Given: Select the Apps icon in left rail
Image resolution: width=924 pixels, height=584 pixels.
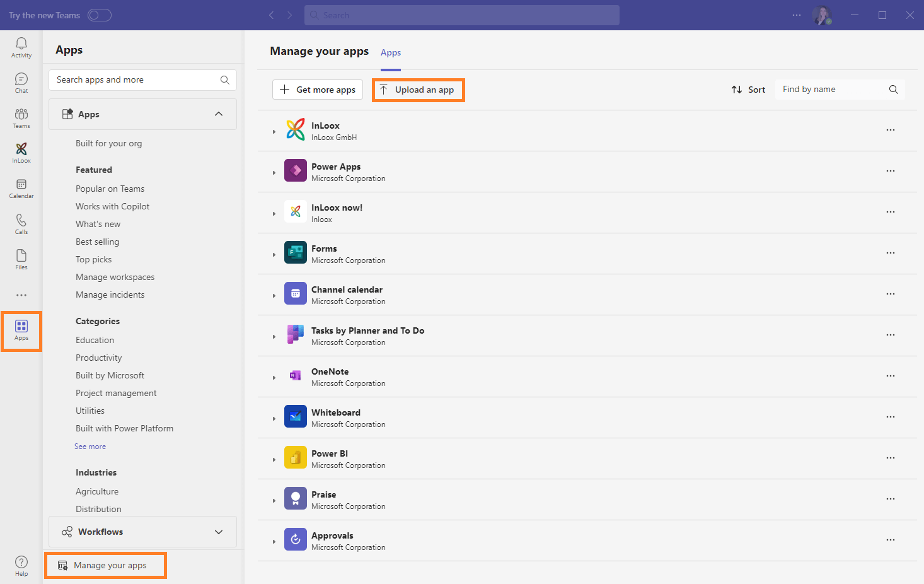Looking at the screenshot, I should 21,330.
